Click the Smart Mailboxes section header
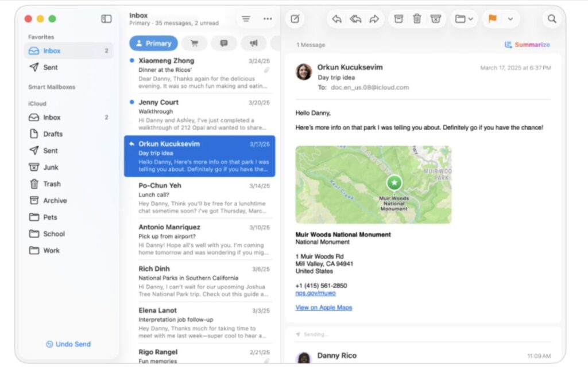Image resolution: width=588 pixels, height=374 pixels. pyautogui.click(x=52, y=87)
